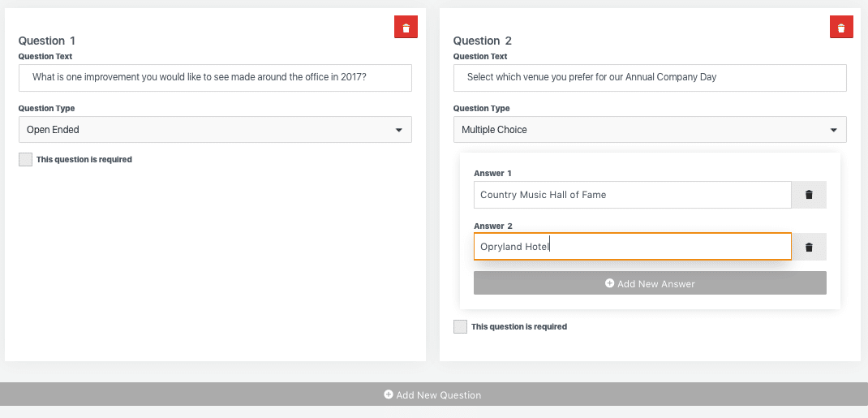Screen dimensions: 868x418
Task: Click the arrow on Question 2 type selector
Action: (833, 130)
